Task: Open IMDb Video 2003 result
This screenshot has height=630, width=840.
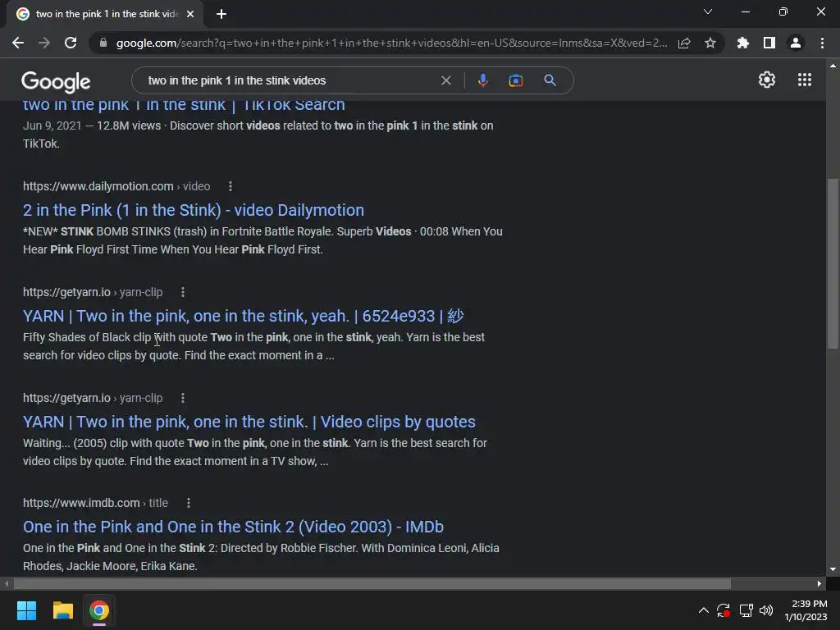Action: point(233,527)
